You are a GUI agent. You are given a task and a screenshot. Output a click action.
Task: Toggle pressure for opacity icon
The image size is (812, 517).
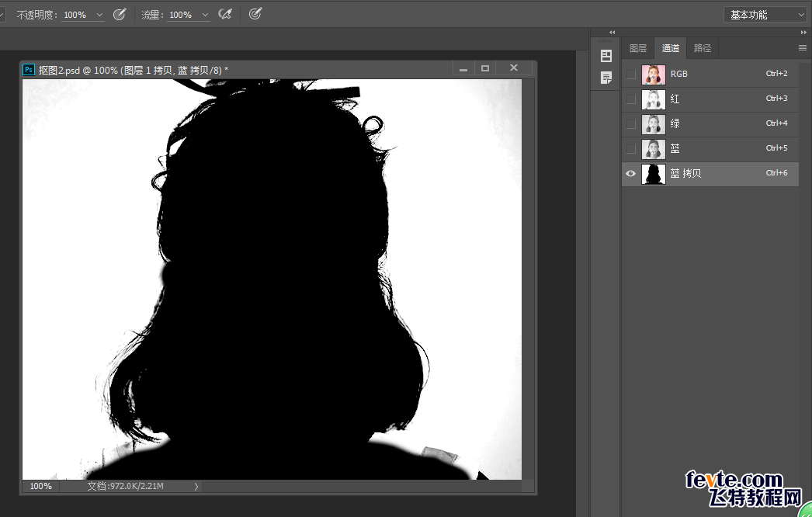(119, 15)
